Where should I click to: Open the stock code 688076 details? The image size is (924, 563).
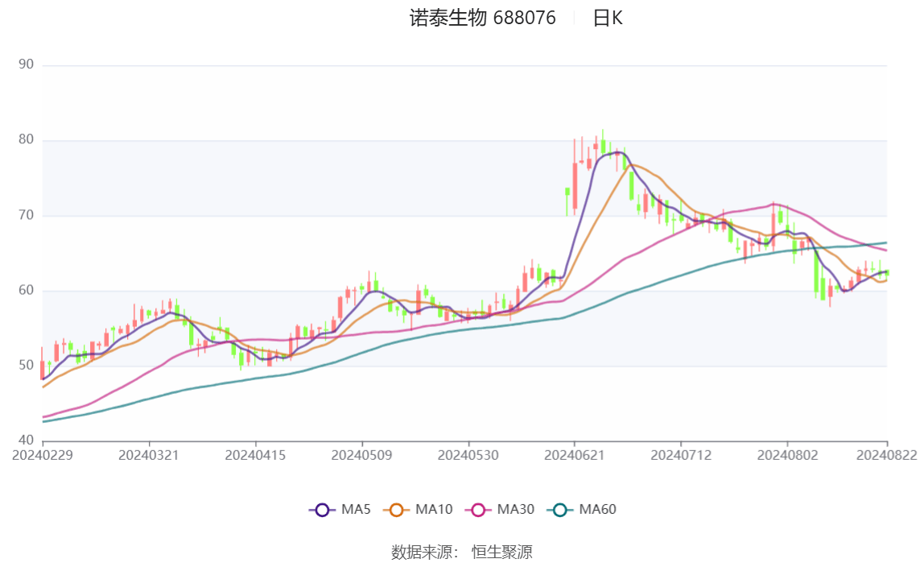coord(526,19)
